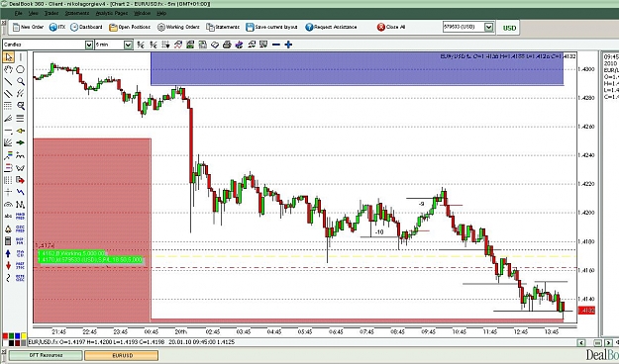This screenshot has height=364, width=619.
Task: Place a blue up arrow marker
Action: click(8, 253)
